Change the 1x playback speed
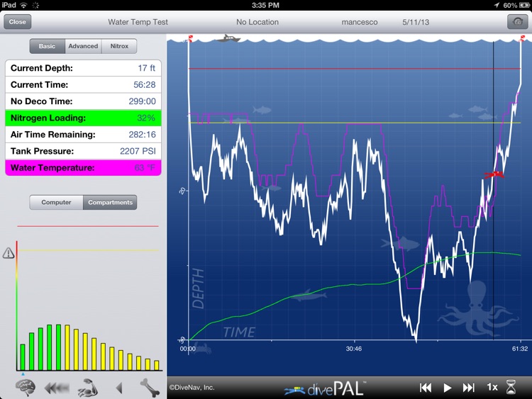Viewport: 532px width, 399px height. click(492, 387)
